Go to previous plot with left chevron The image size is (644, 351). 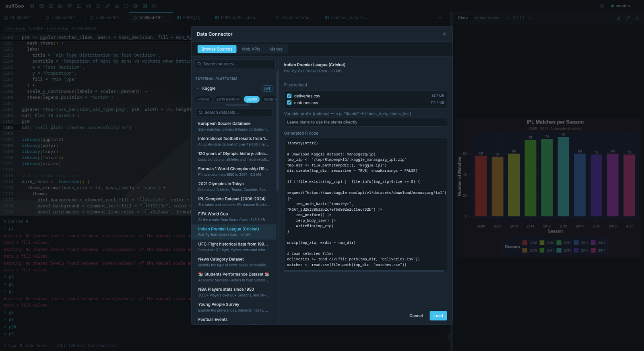(x=508, y=18)
